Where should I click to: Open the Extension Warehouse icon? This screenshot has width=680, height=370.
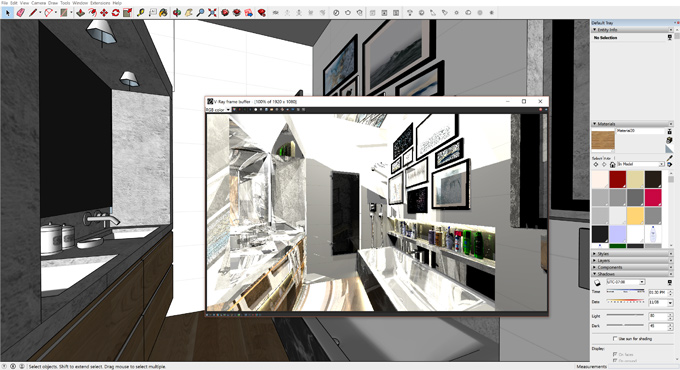click(237, 13)
